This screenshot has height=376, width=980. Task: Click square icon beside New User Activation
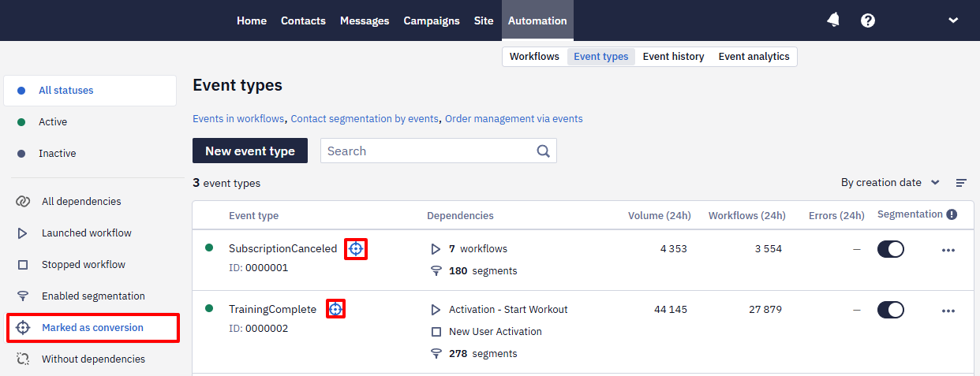[436, 332]
